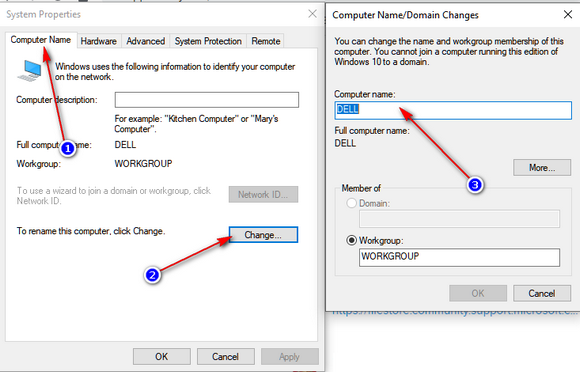580x372 pixels.
Task: Click the computer icon in System Properties
Action: tap(30, 70)
